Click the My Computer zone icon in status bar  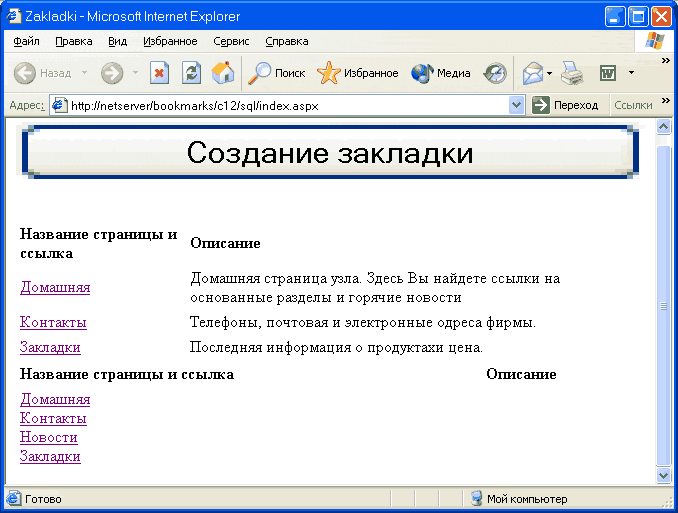click(477, 498)
